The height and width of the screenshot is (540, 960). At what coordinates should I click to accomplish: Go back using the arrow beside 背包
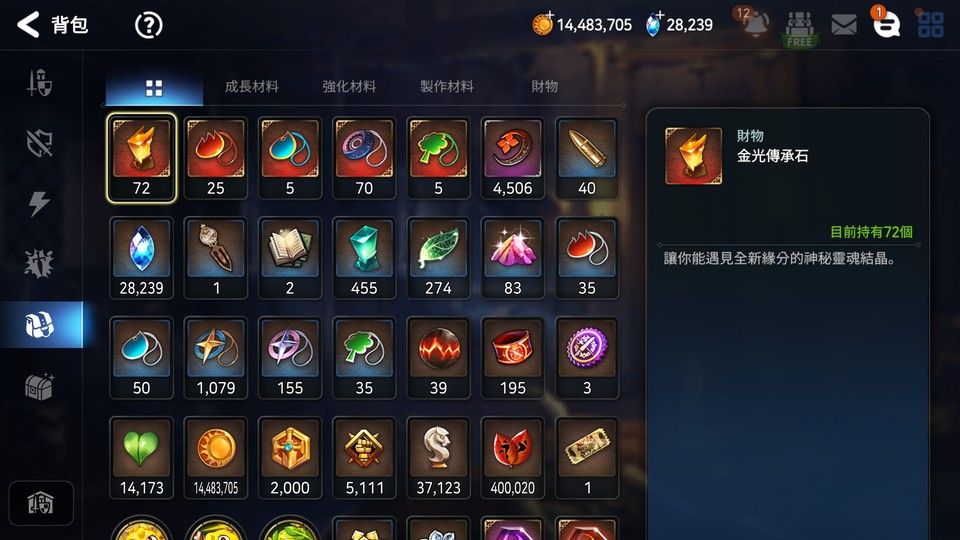[x=28, y=25]
